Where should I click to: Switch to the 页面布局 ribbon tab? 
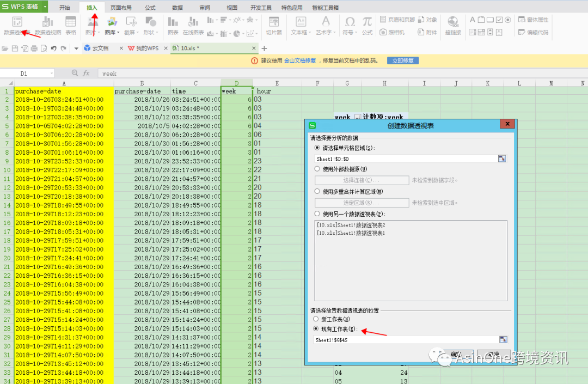coord(121,8)
